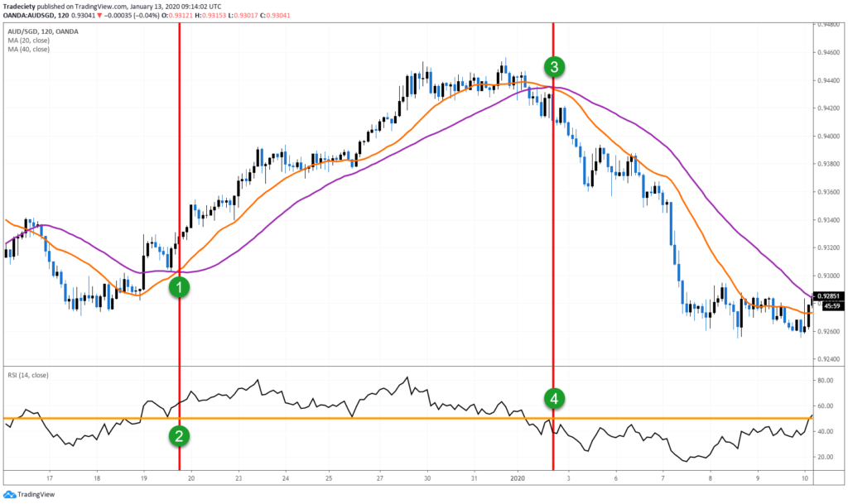The image size is (848, 504).
Task: Select the green circle marker numbered 3
Action: pyautogui.click(x=555, y=67)
